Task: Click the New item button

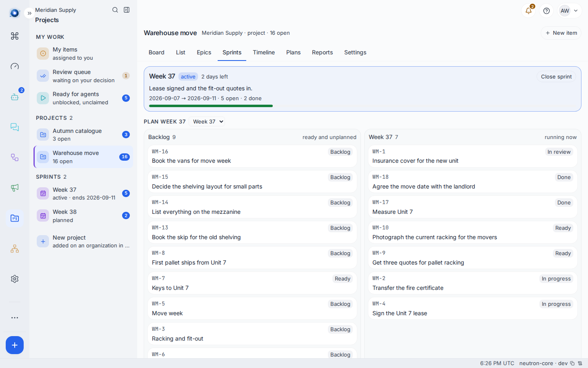Action: tap(561, 33)
